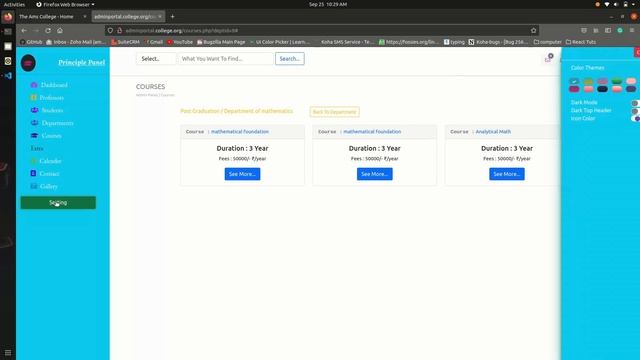This screenshot has width=640, height=360.
Task: Close the red theme settings panel button
Action: pos(637,52)
